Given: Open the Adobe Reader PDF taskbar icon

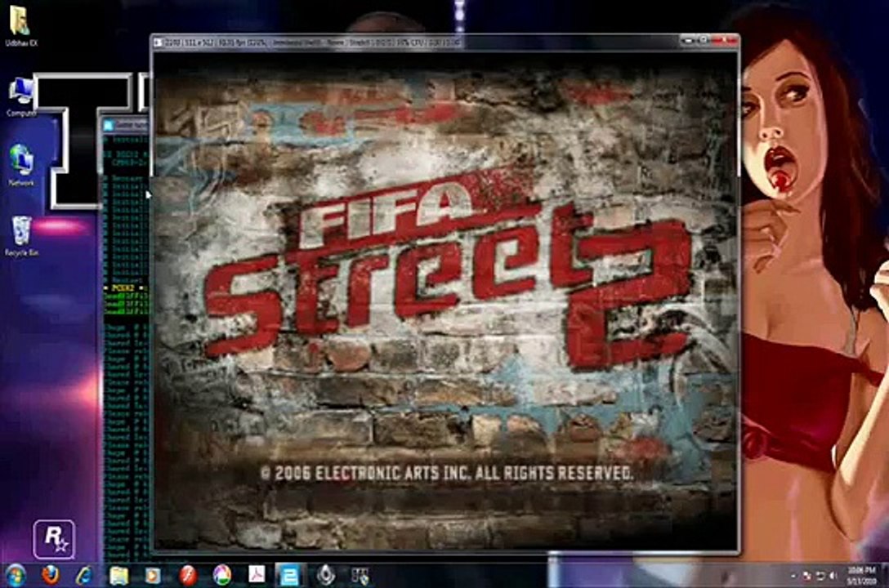Looking at the screenshot, I should click(257, 576).
